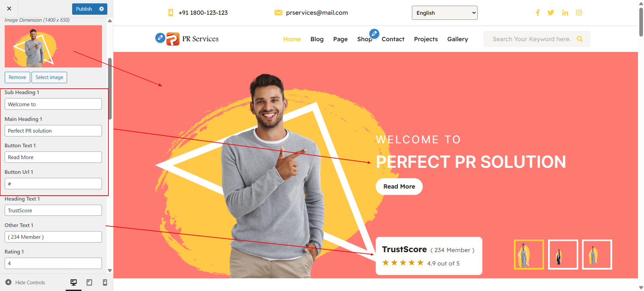Screen dimensions: 644x291
Task: Close the customizer panel
Action: [9, 9]
